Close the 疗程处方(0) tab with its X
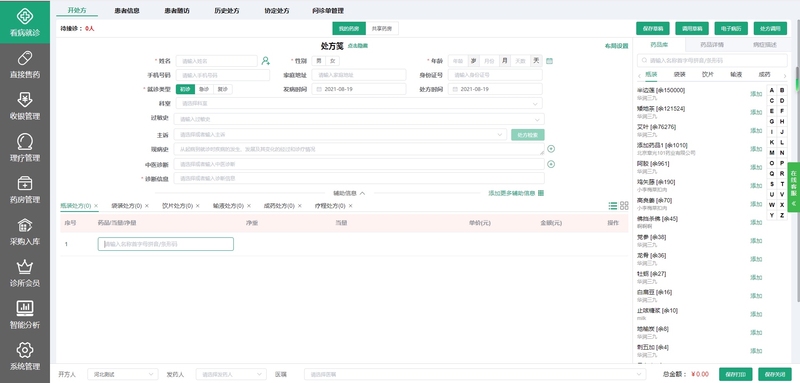This screenshot has height=383, width=800. pos(351,206)
